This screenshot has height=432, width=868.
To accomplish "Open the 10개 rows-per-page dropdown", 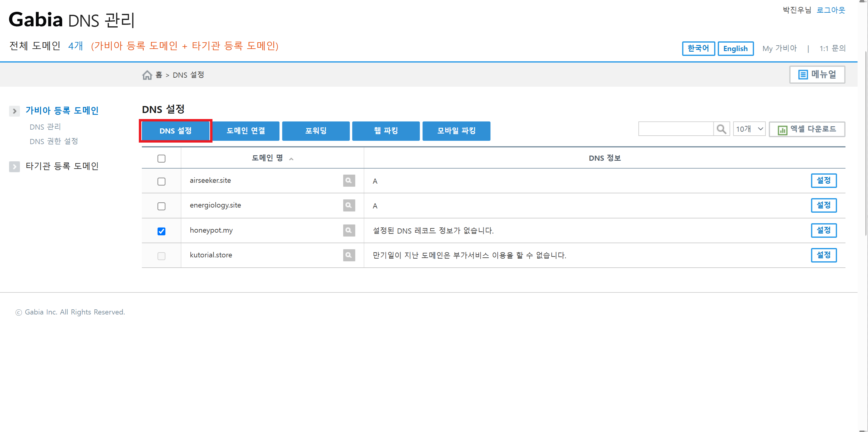I will coord(749,129).
